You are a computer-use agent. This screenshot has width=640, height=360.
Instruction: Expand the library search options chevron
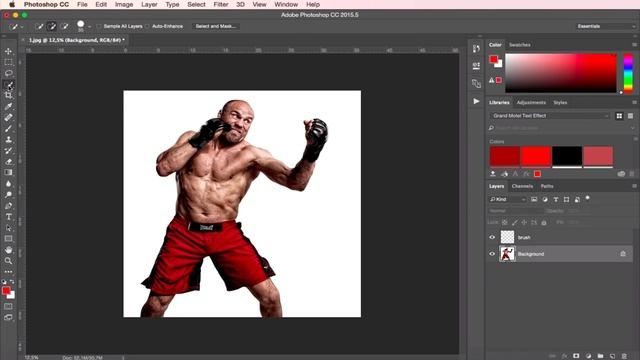coord(632,128)
